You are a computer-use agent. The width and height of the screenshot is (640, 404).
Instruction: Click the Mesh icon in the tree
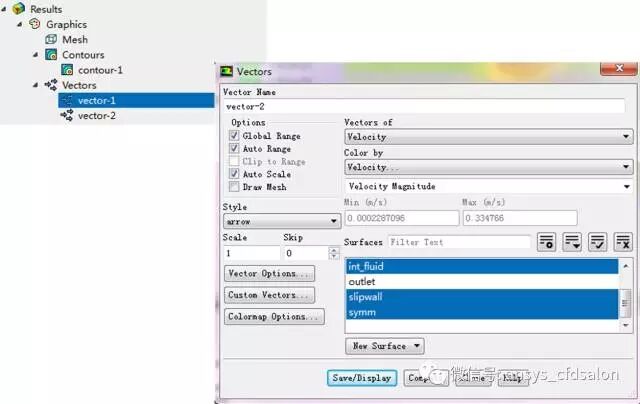[52, 39]
